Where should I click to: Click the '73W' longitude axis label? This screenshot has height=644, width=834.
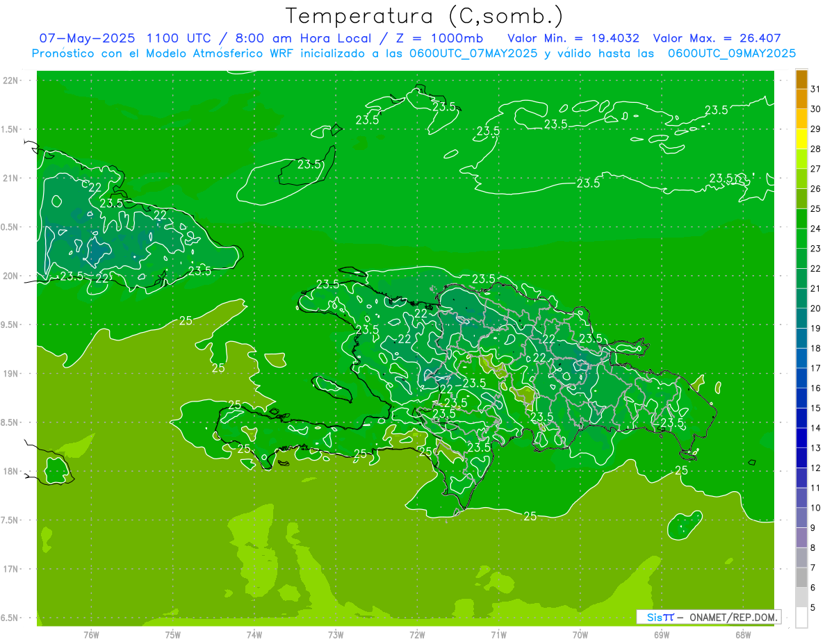click(x=336, y=634)
